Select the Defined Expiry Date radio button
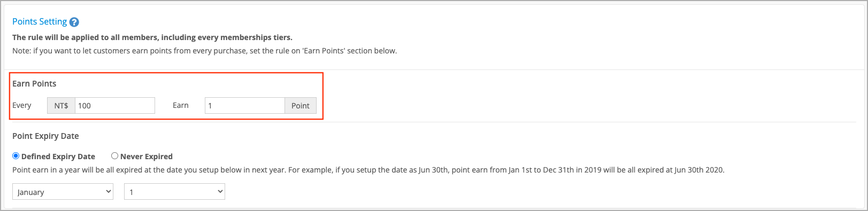Viewport: 868px width, 211px height. pyautogui.click(x=16, y=156)
